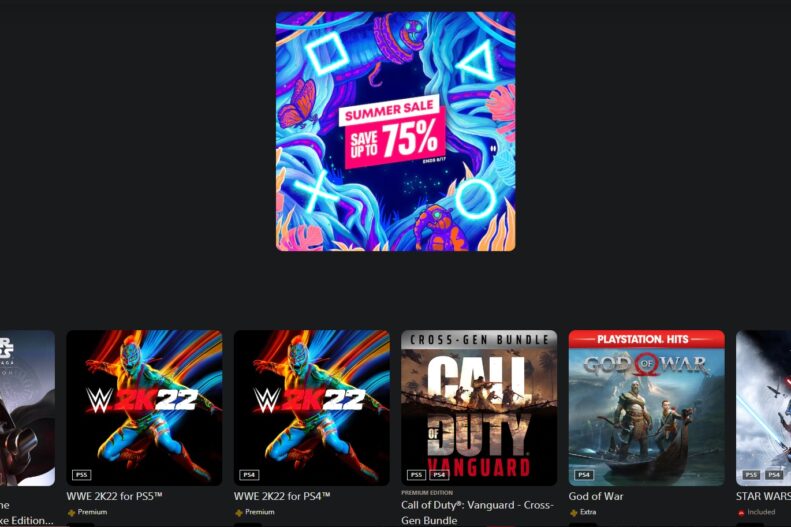
Task: Click PS Plus Extra icon under God of War
Action: click(x=574, y=512)
